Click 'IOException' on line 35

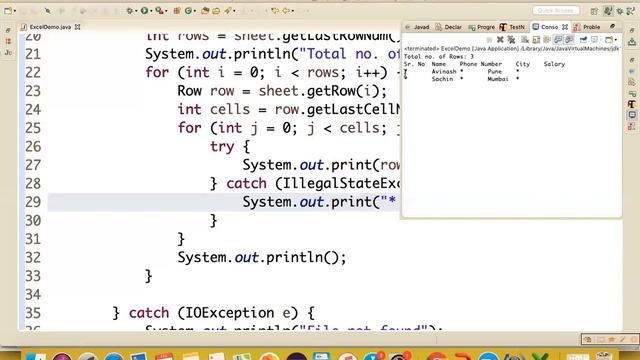click(x=229, y=313)
